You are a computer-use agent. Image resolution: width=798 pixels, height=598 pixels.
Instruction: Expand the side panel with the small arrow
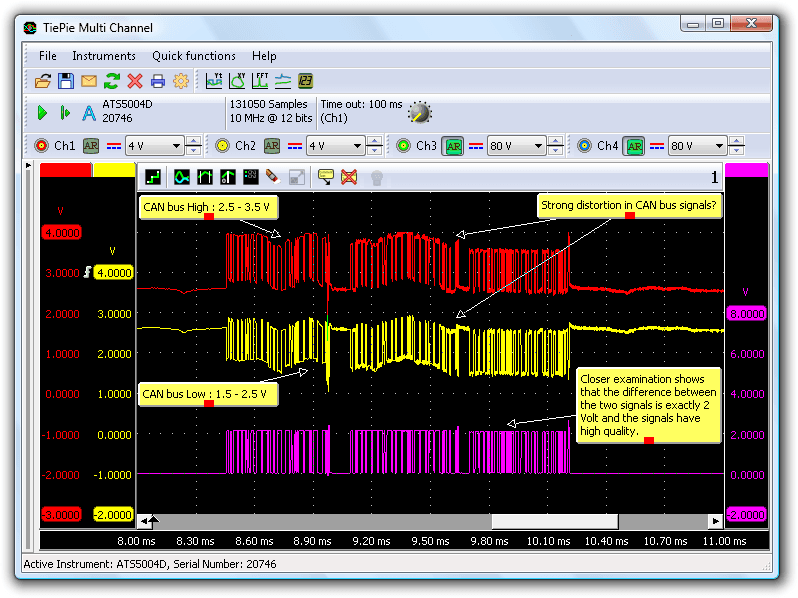pyautogui.click(x=28, y=166)
